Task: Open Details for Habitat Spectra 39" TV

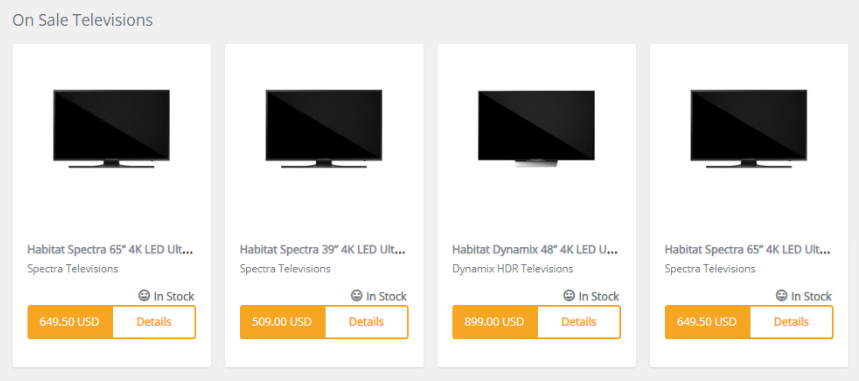Action: tap(366, 322)
